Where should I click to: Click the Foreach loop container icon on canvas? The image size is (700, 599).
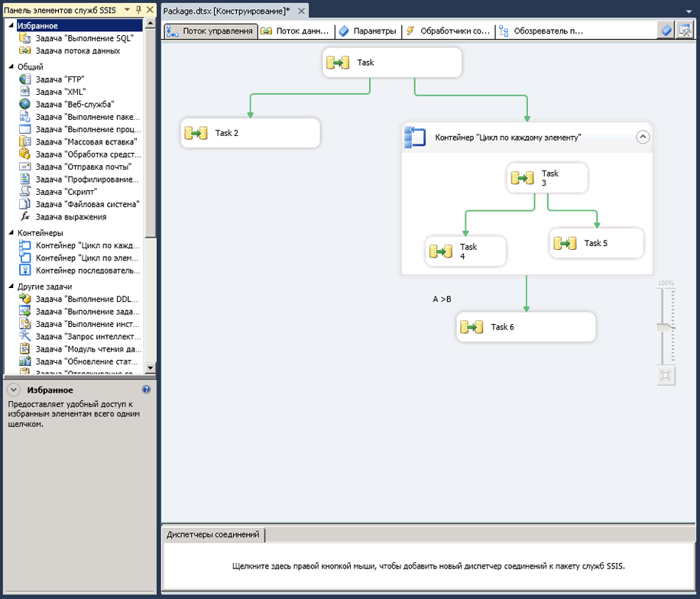coord(414,138)
